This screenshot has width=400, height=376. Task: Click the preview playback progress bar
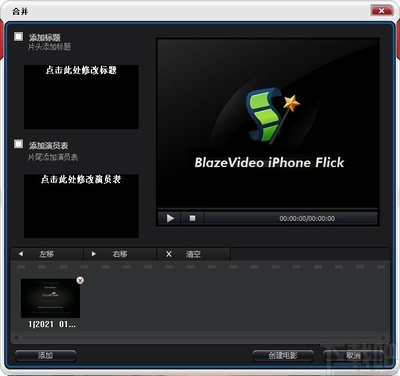coord(268,209)
